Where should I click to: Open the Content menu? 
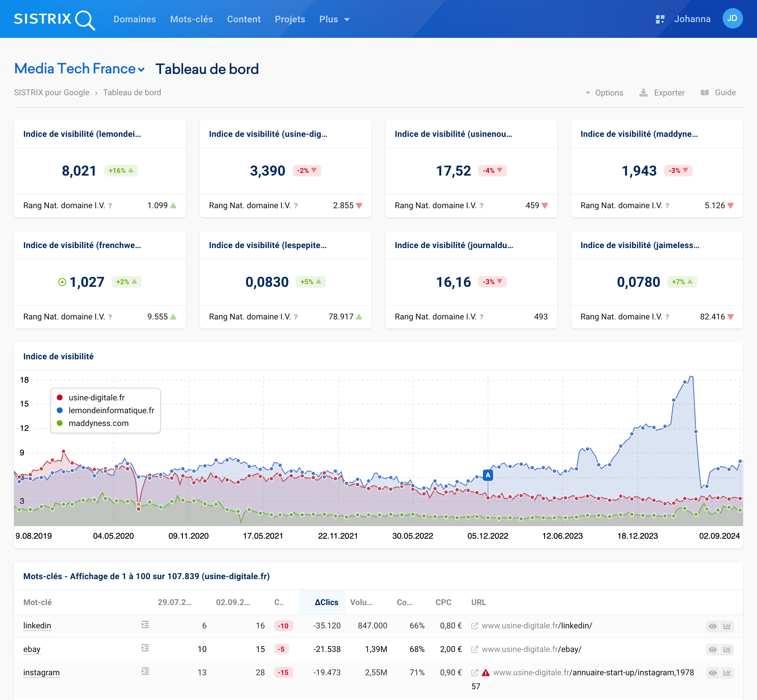243,19
